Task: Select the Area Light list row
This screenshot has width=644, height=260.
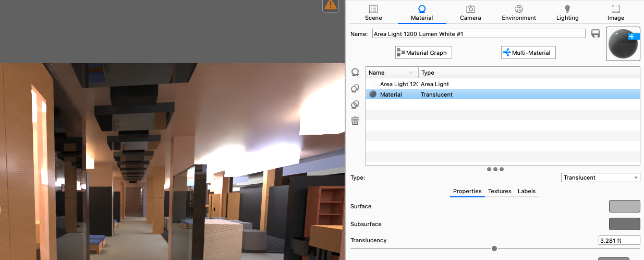Action: pyautogui.click(x=503, y=84)
